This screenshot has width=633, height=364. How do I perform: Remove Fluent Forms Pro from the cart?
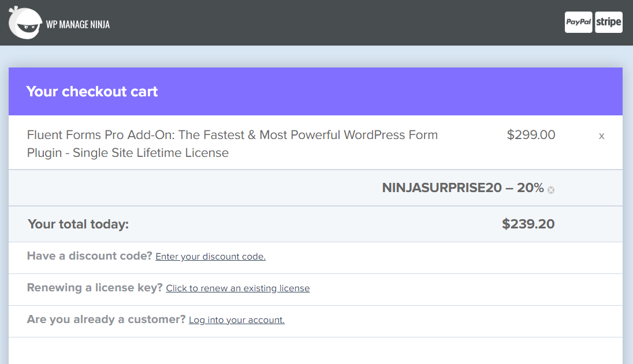pyautogui.click(x=601, y=136)
